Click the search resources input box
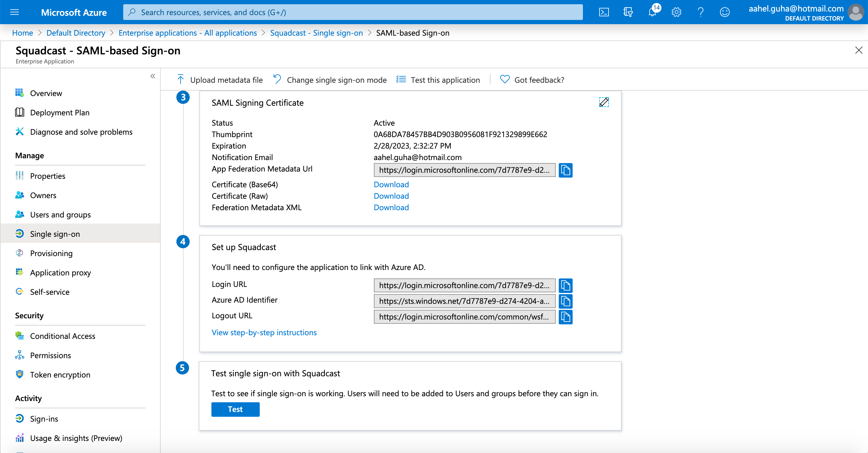Screen dimensions: 868x453 tap(352, 12)
